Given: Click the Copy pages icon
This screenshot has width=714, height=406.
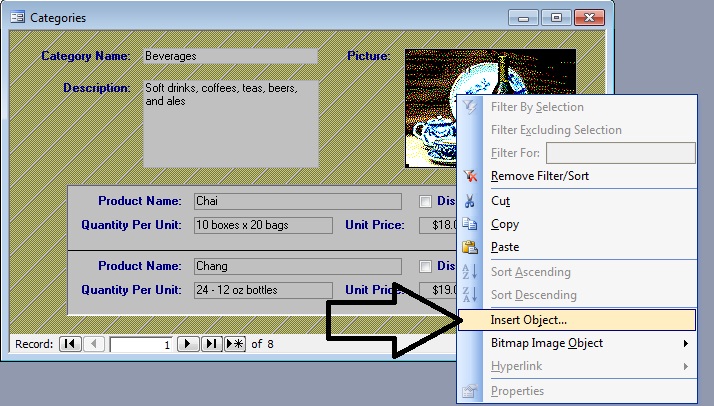Looking at the screenshot, I should [469, 224].
